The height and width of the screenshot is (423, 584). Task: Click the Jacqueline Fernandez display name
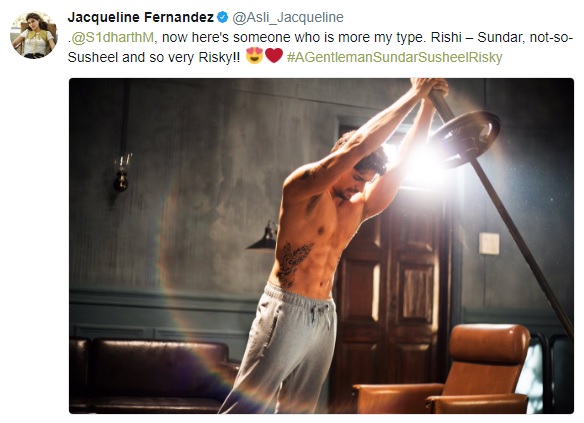[x=141, y=17]
